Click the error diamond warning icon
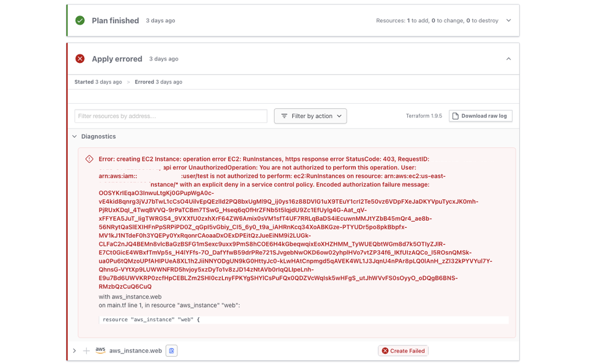The width and height of the screenshot is (591, 364). click(x=89, y=159)
